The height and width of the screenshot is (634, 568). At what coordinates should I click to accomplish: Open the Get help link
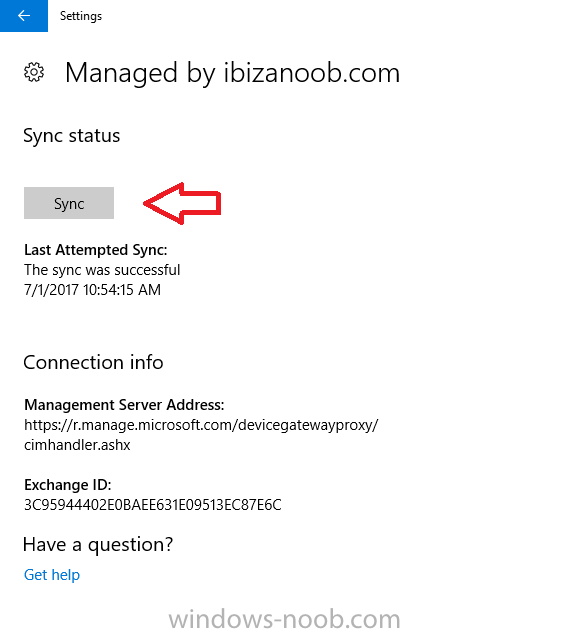pos(52,575)
